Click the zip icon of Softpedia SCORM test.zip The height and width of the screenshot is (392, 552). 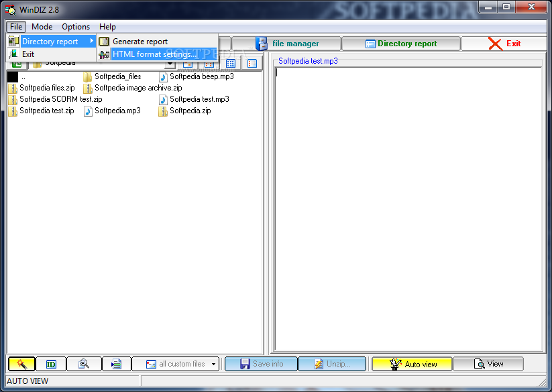coord(13,99)
